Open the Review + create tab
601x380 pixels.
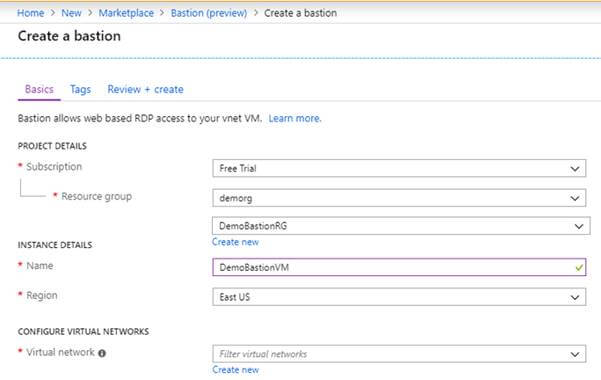[x=145, y=89]
